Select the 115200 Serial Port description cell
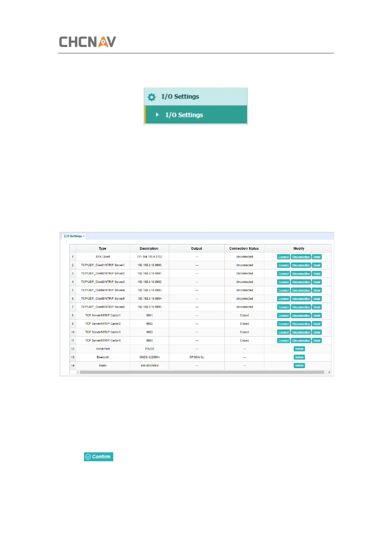This screenshot has height=554, width=392. (149, 349)
